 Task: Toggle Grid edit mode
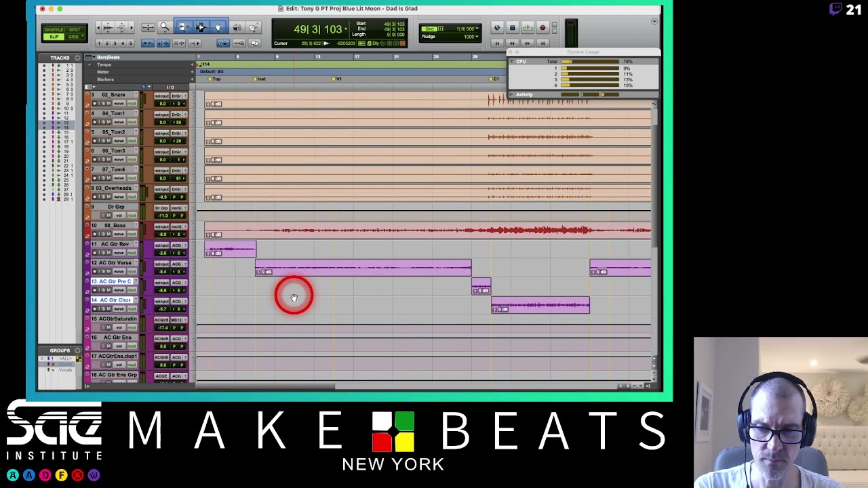[x=73, y=37]
